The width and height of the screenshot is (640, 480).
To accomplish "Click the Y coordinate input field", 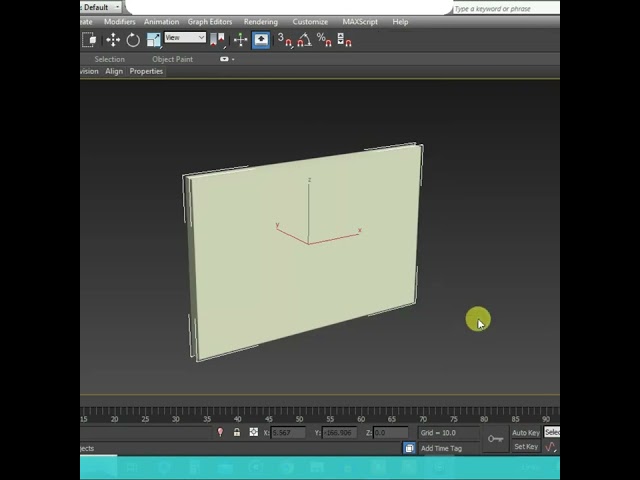I will (340, 433).
